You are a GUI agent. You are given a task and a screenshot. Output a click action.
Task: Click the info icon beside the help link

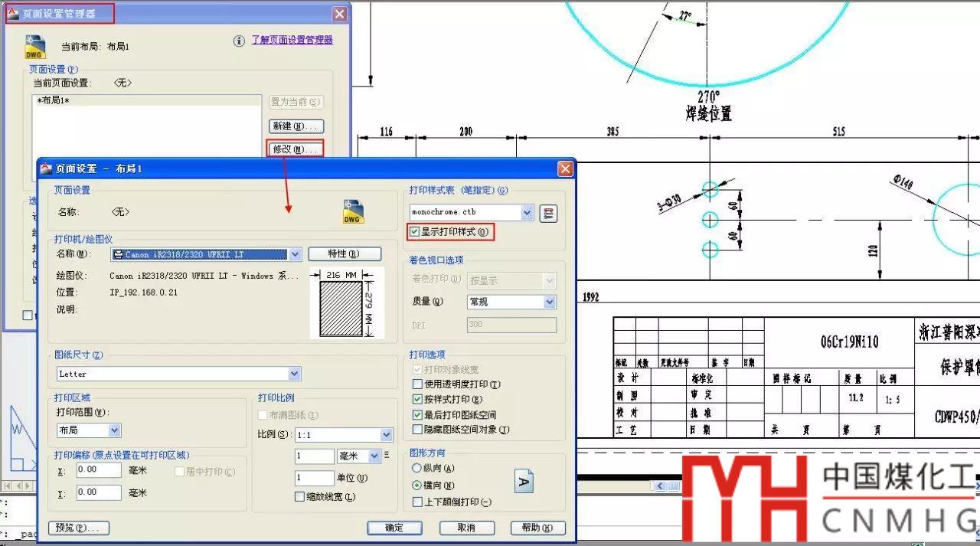click(239, 41)
